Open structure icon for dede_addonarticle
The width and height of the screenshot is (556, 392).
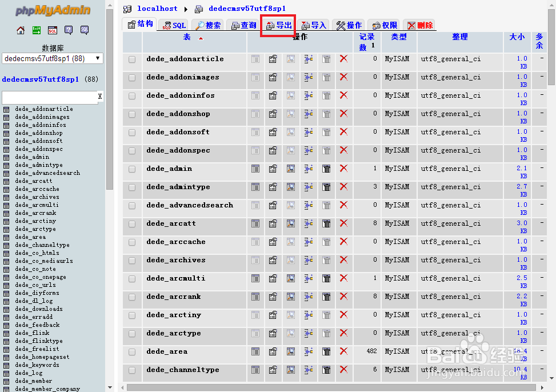point(273,59)
